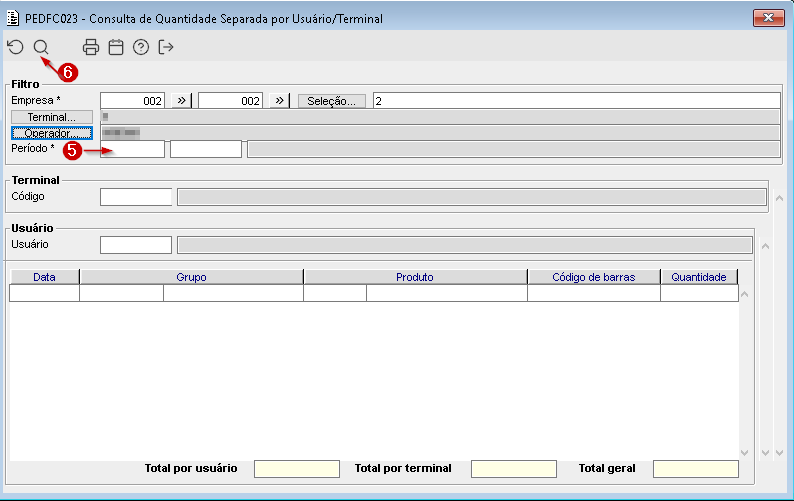Click the Quantidade column header
Screen dimensions: 794x501
699,277
